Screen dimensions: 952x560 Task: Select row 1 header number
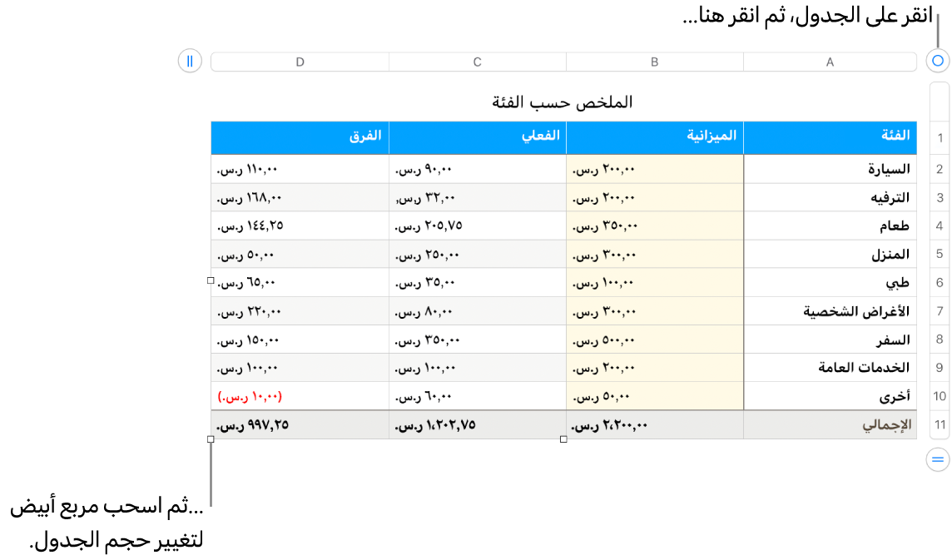coord(940,138)
